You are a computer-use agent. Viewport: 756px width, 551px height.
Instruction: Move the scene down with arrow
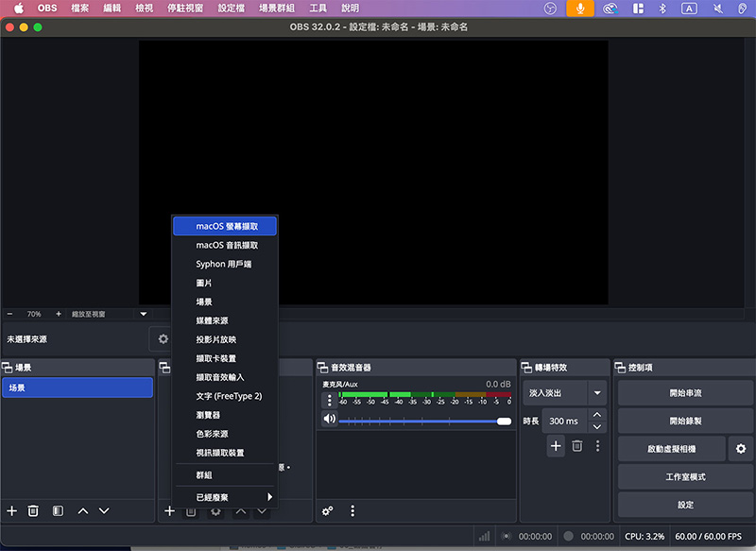click(104, 510)
